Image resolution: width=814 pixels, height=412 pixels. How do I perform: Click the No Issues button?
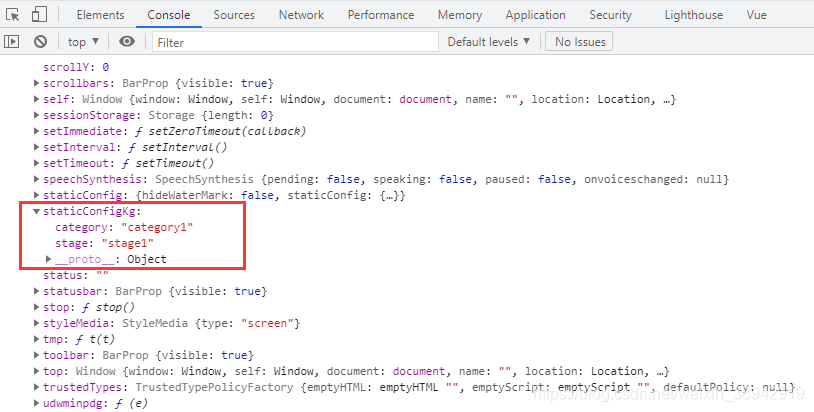coord(580,42)
